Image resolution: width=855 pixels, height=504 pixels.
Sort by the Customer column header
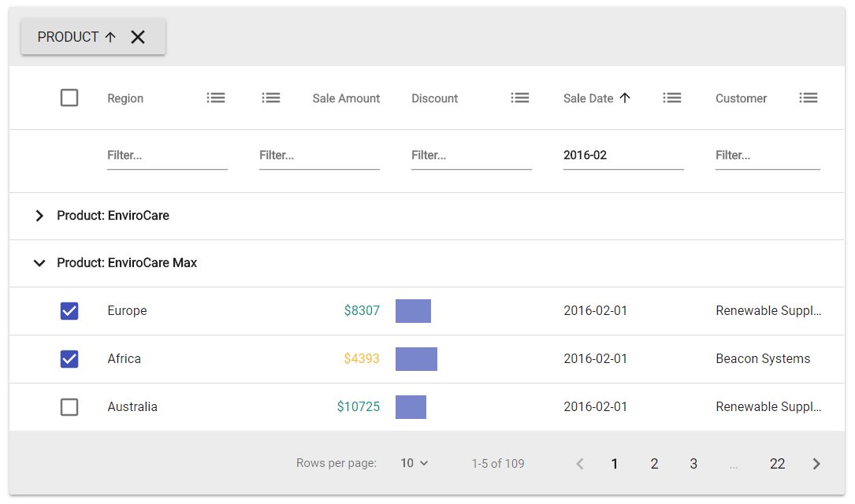coord(741,98)
